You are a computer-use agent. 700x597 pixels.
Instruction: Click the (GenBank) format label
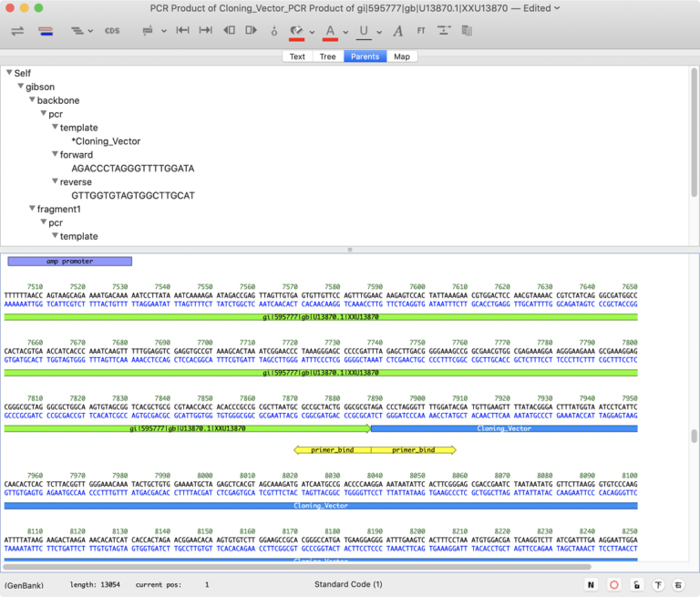click(24, 585)
